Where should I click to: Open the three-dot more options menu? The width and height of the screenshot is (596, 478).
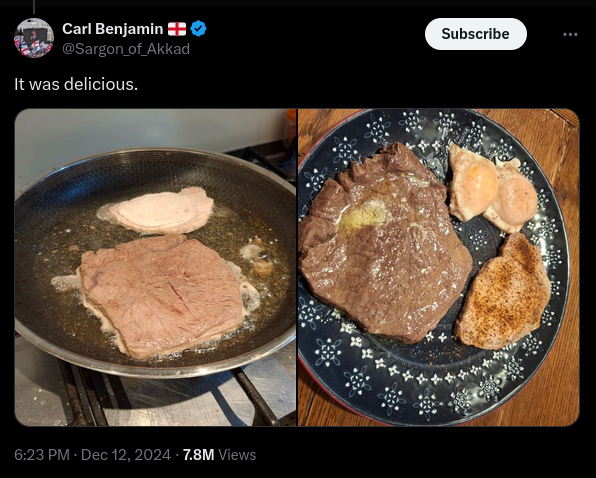[x=570, y=34]
